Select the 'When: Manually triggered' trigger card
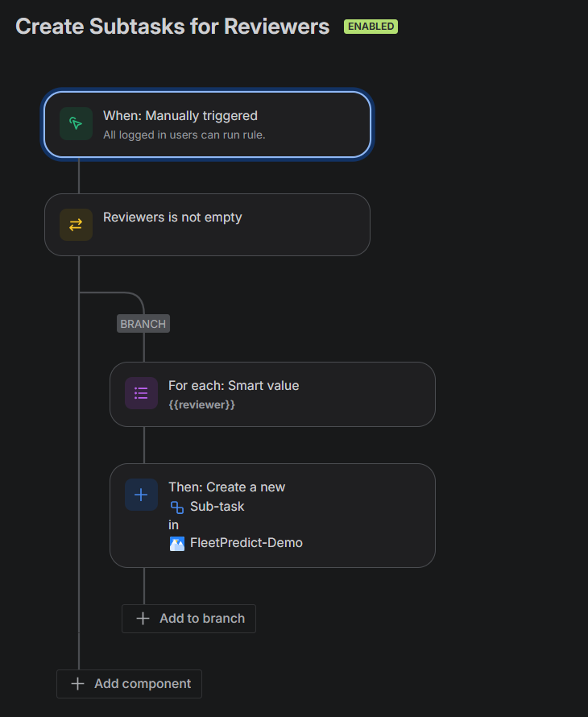Viewport: 588px width, 717px height. [x=207, y=123]
